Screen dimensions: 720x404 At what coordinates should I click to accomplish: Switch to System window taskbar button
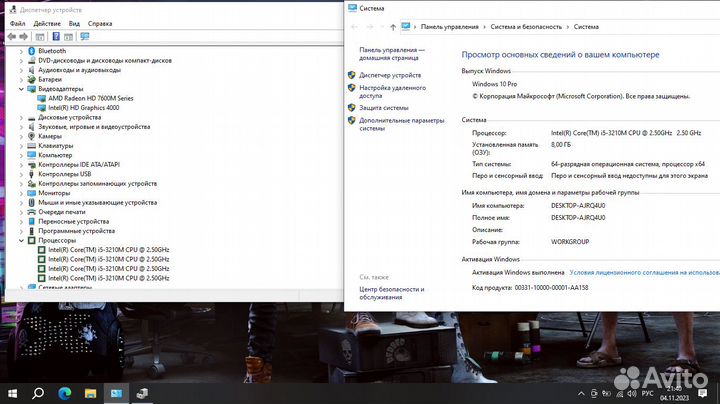point(116,393)
